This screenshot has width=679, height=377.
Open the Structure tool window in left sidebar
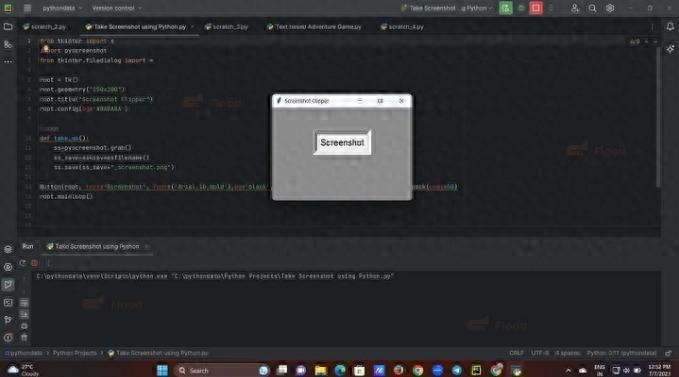[x=8, y=44]
